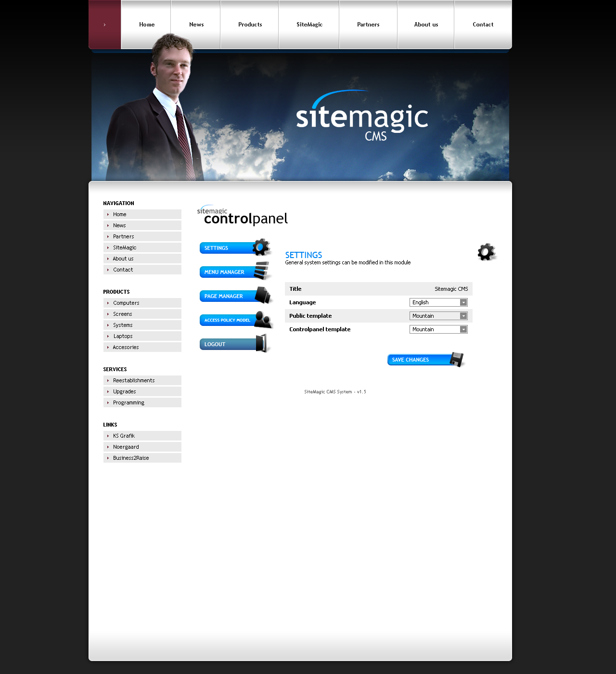The width and height of the screenshot is (616, 674).
Task: Click the Title field value Sitemagic CMS
Action: 451,289
